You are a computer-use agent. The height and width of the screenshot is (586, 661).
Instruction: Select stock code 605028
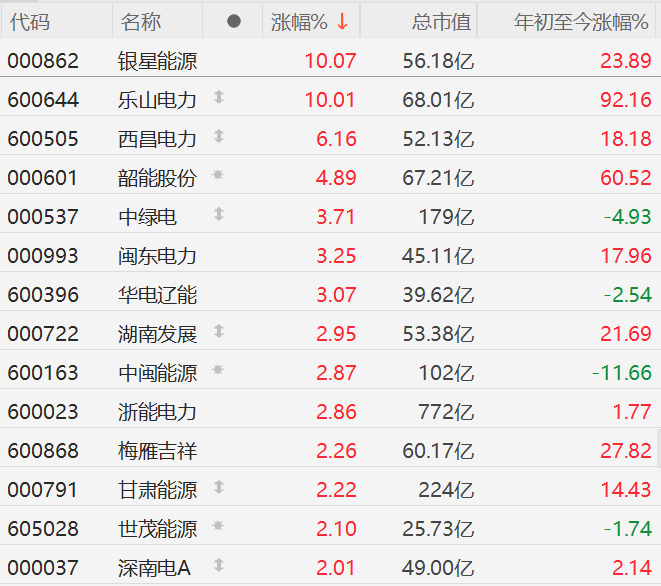click(43, 529)
